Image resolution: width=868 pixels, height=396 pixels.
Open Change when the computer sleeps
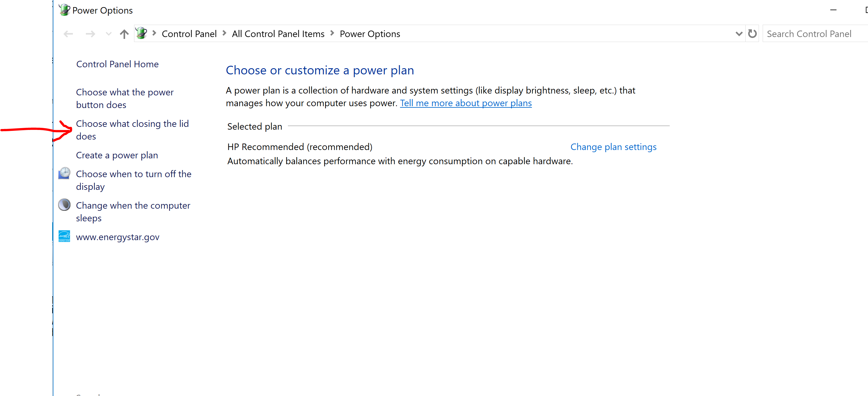(133, 212)
